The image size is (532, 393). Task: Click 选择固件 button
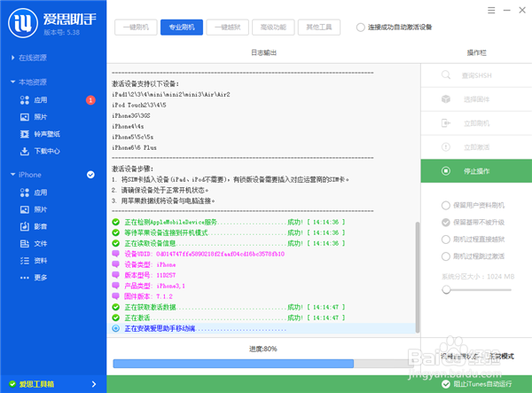476,99
